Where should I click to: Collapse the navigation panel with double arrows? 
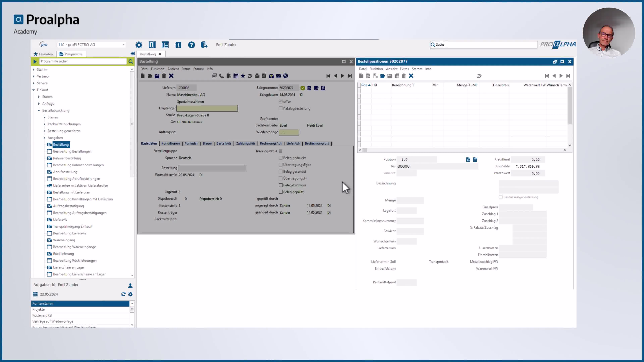(132, 54)
